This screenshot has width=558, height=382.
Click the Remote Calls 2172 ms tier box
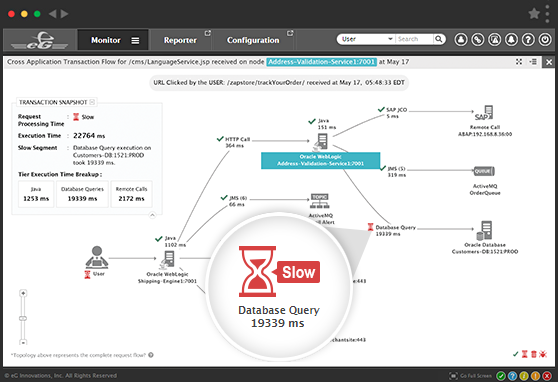[131, 194]
